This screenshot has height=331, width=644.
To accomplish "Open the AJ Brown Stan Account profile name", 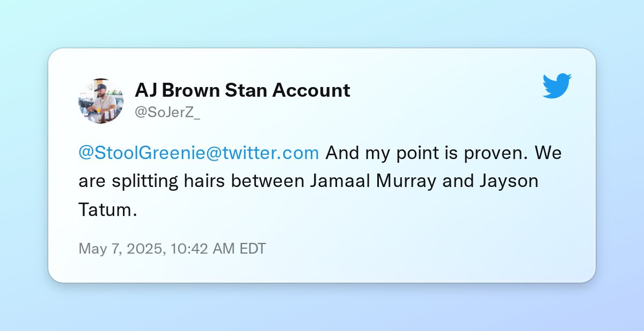I will pos(243,90).
